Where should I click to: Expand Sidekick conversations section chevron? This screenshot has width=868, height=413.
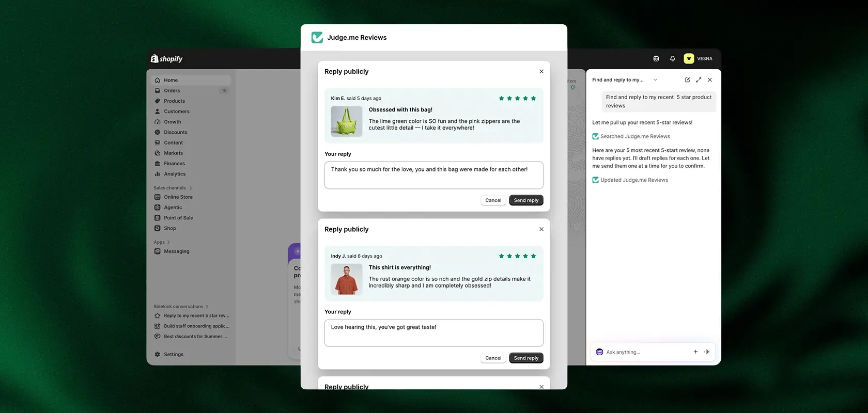(x=207, y=307)
